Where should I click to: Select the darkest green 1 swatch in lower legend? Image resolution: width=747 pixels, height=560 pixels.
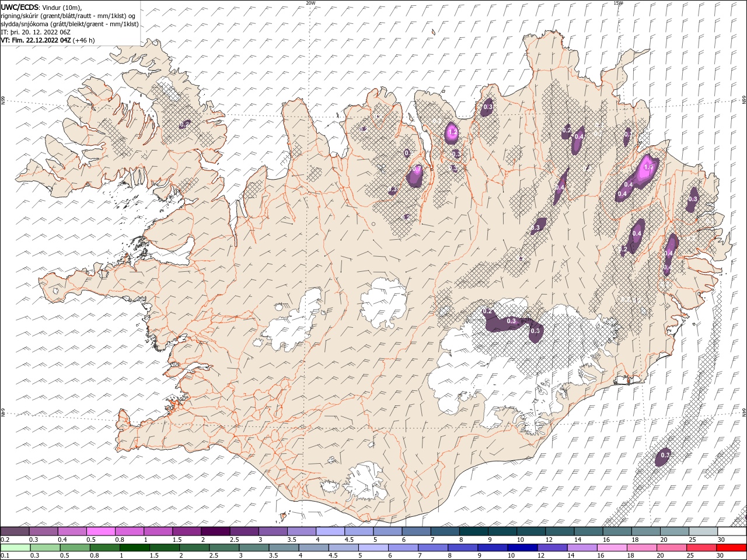[x=135, y=548]
